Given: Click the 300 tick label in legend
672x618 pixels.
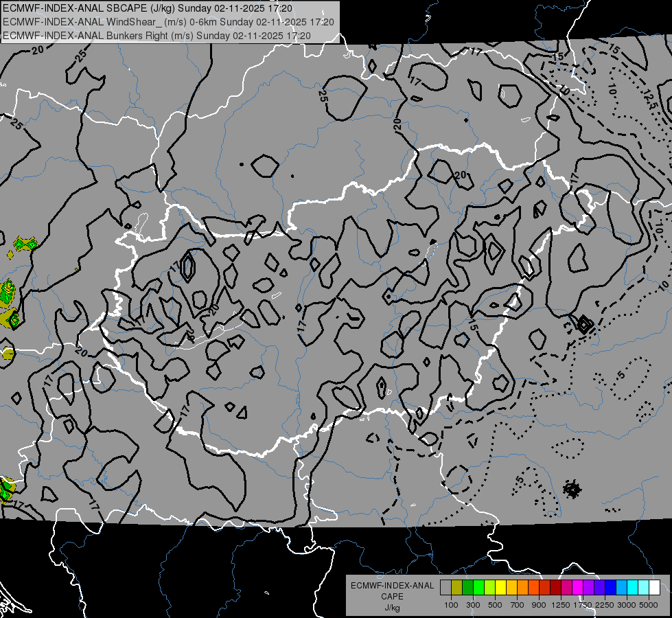Looking at the screenshot, I should pos(473,605).
